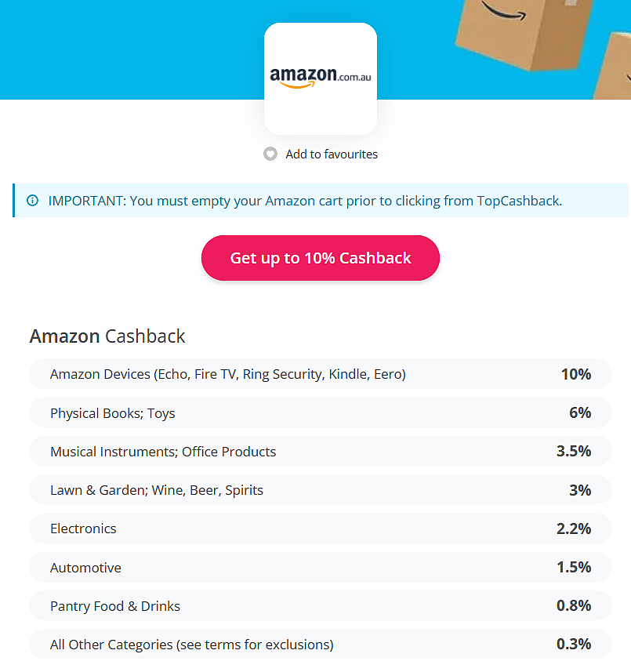
Task: Select Musical Instruments; Office Products row
Action: point(321,452)
